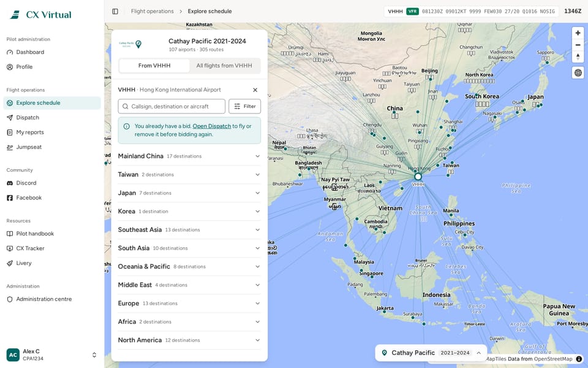588x368 pixels.
Task: Follow the Open Dispatch link
Action: pos(211,126)
